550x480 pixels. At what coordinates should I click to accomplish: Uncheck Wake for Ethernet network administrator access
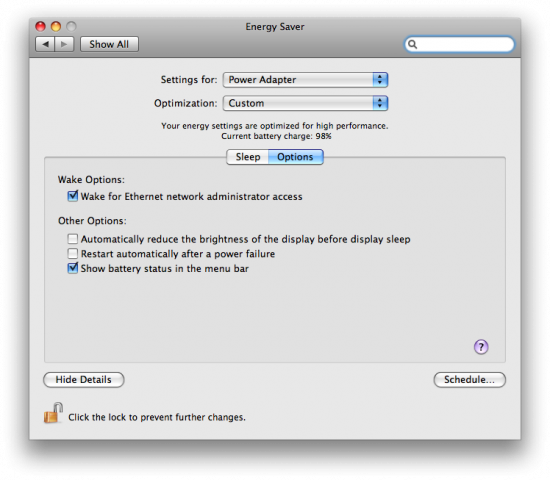[73, 196]
